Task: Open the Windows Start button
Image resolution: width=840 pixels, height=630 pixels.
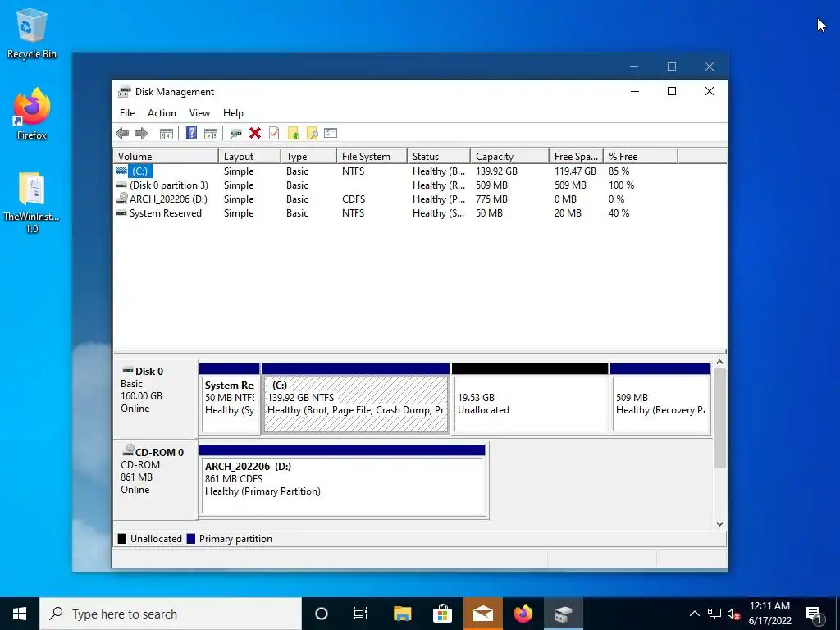Action: click(20, 614)
